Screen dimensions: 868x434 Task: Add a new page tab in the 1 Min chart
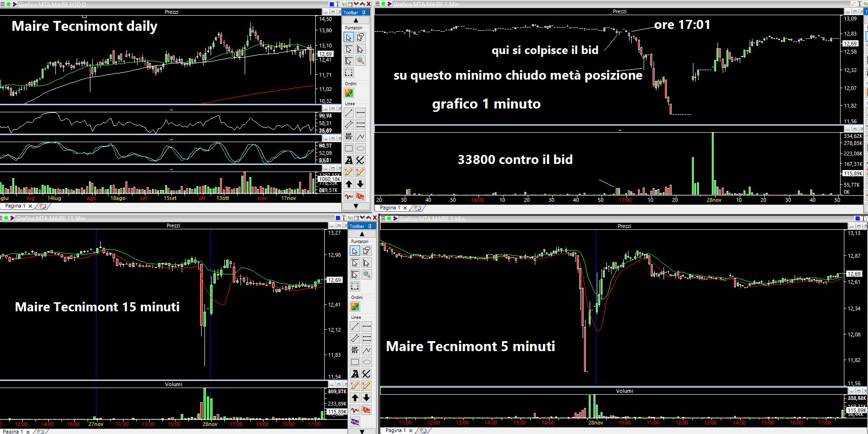417,208
